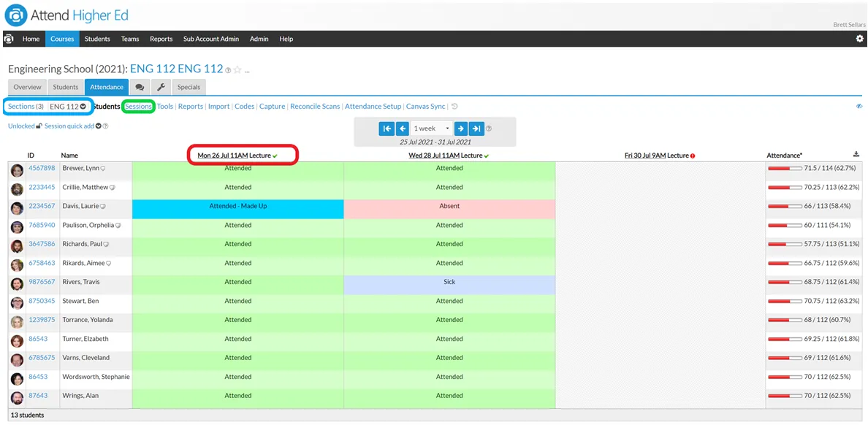Switch to the Overview tab
This screenshot has height=425, width=868.
(28, 88)
